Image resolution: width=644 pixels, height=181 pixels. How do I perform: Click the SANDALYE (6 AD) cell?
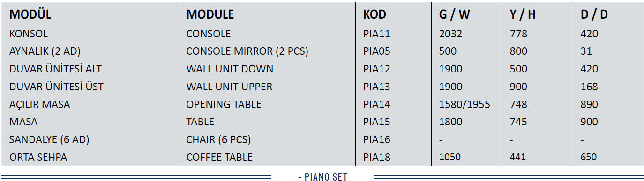point(49,139)
